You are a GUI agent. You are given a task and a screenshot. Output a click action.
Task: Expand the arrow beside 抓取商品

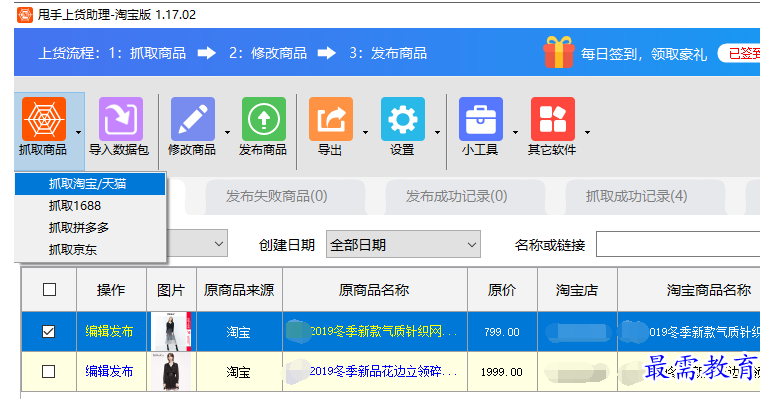(x=78, y=132)
